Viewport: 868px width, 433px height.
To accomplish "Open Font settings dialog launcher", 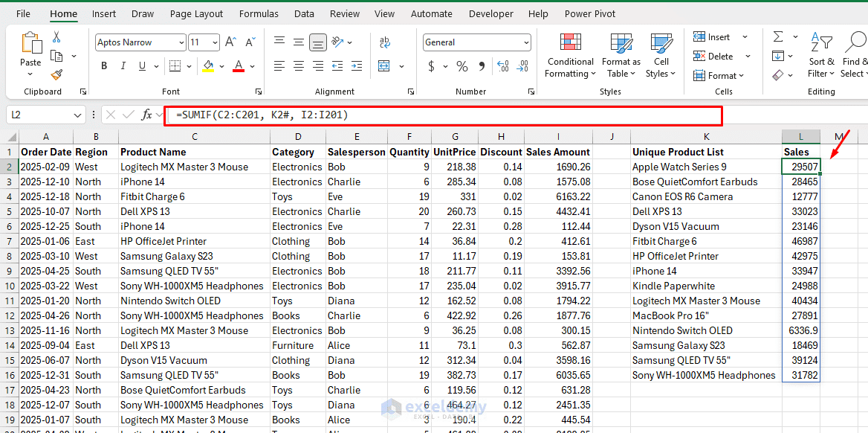I will (258, 92).
